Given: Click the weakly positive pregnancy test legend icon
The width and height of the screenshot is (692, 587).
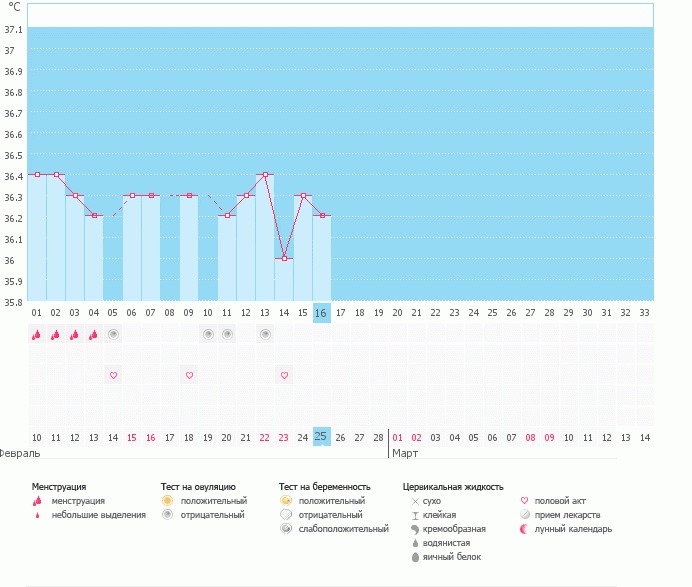Looking at the screenshot, I should coord(286,529).
